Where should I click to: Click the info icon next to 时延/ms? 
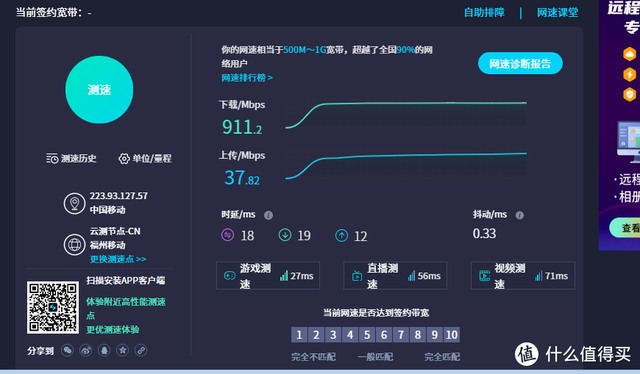point(268,215)
